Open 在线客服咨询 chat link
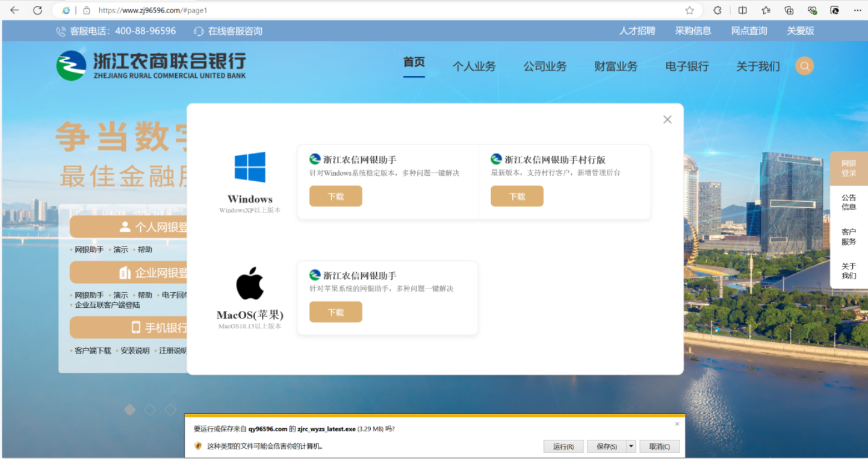The image size is (868, 459). pyautogui.click(x=235, y=31)
